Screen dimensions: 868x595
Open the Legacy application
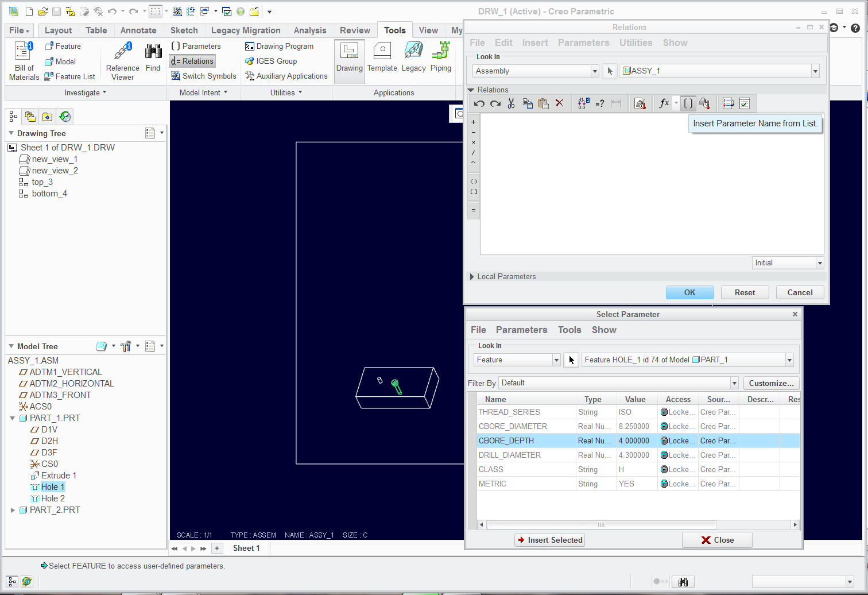click(x=413, y=57)
